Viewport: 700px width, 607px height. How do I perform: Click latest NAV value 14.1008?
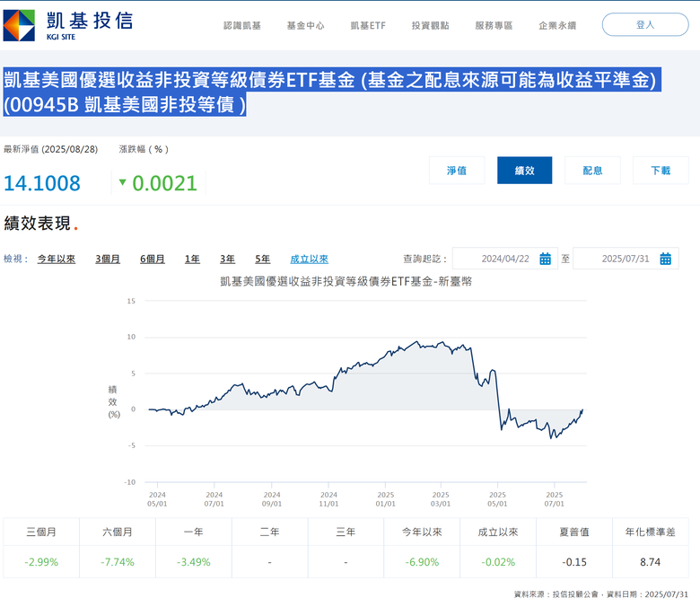pyautogui.click(x=42, y=183)
